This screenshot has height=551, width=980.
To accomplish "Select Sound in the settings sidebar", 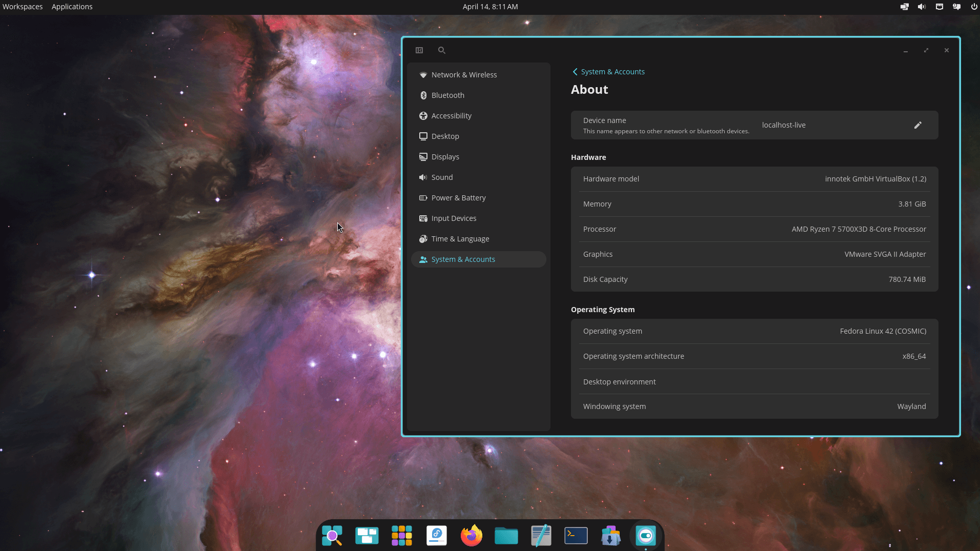I will click(442, 177).
